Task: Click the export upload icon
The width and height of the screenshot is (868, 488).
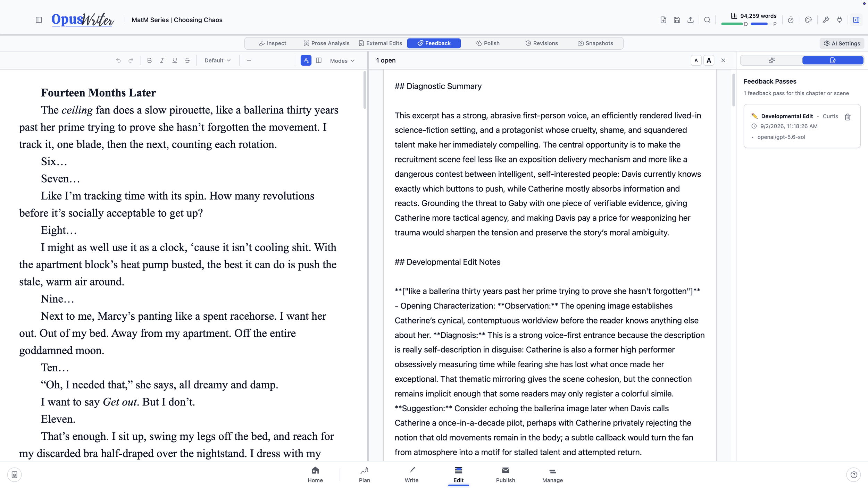Action: [x=690, y=20]
